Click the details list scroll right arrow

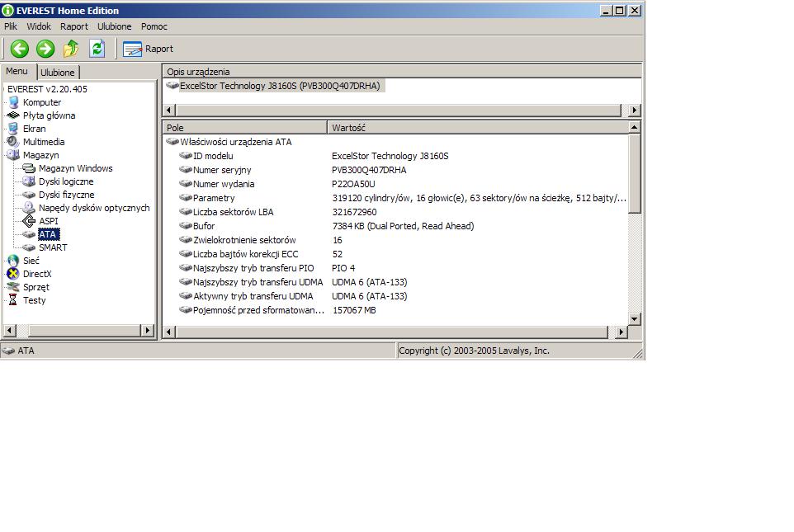(x=621, y=332)
